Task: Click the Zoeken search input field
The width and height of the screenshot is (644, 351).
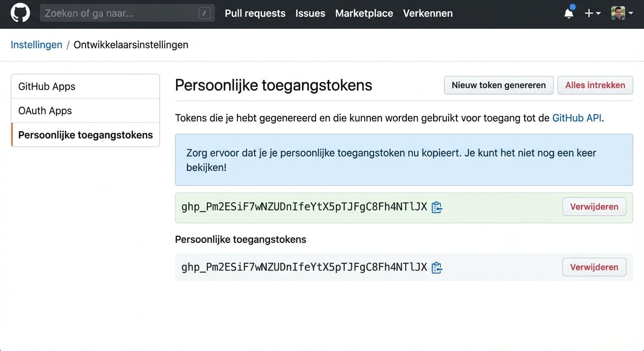Action: point(114,13)
